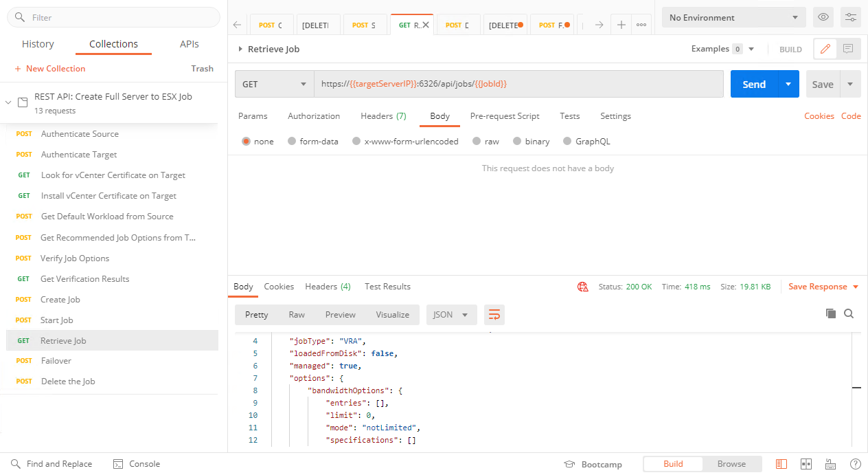This screenshot has width=868, height=475.
Task: Click the sidebar Filter search field
Action: [x=113, y=17]
